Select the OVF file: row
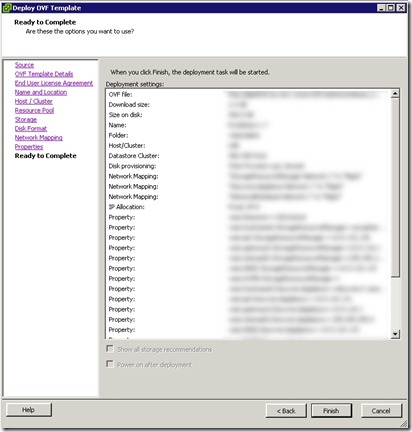 point(248,94)
